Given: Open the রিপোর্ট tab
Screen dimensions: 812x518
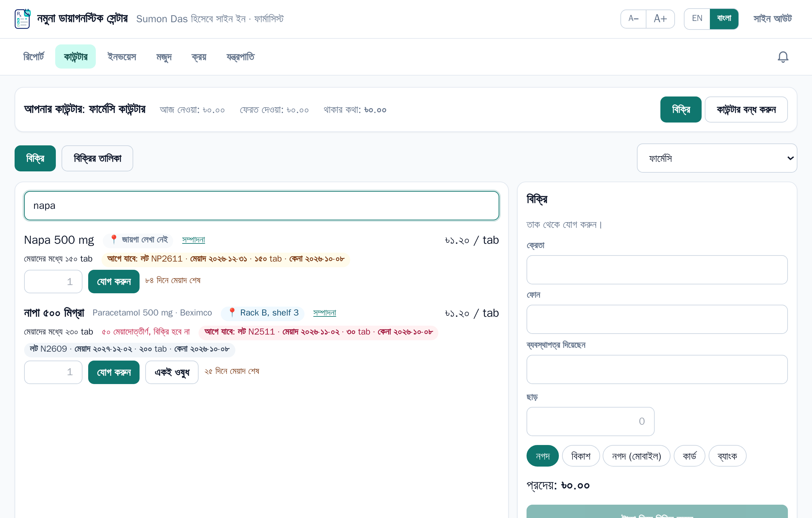Looking at the screenshot, I should [x=34, y=57].
